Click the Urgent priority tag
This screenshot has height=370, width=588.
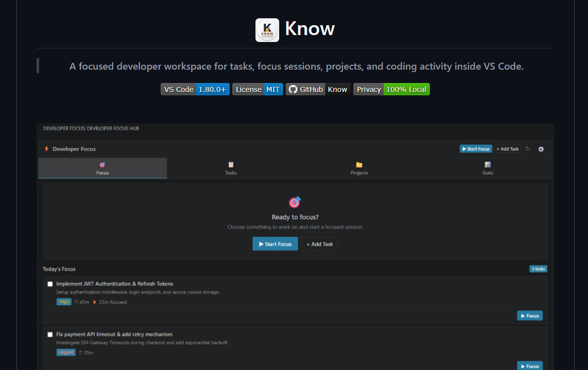pos(66,352)
